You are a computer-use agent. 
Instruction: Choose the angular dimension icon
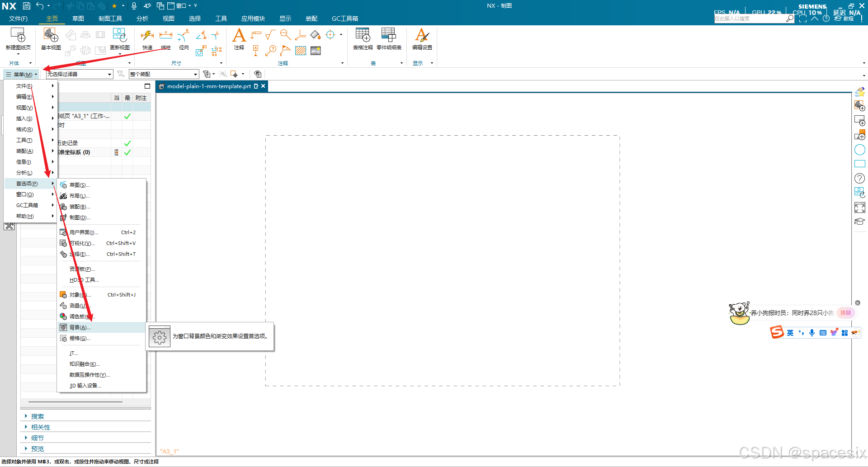tap(202, 35)
